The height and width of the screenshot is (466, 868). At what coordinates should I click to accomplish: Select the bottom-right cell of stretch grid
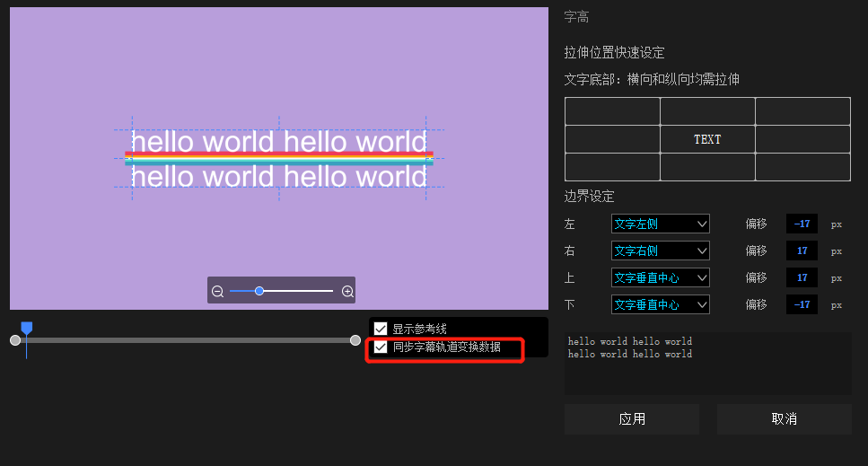pos(802,167)
